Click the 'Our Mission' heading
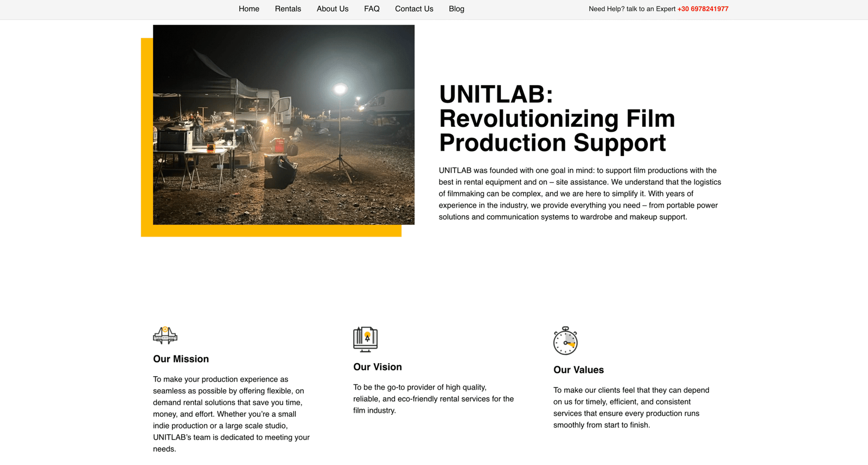This screenshot has width=868, height=465. tap(181, 359)
